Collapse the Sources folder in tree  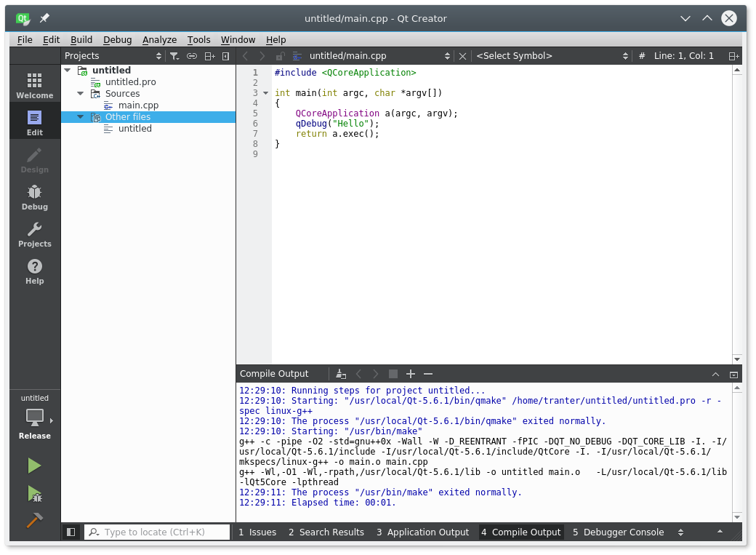(80, 94)
